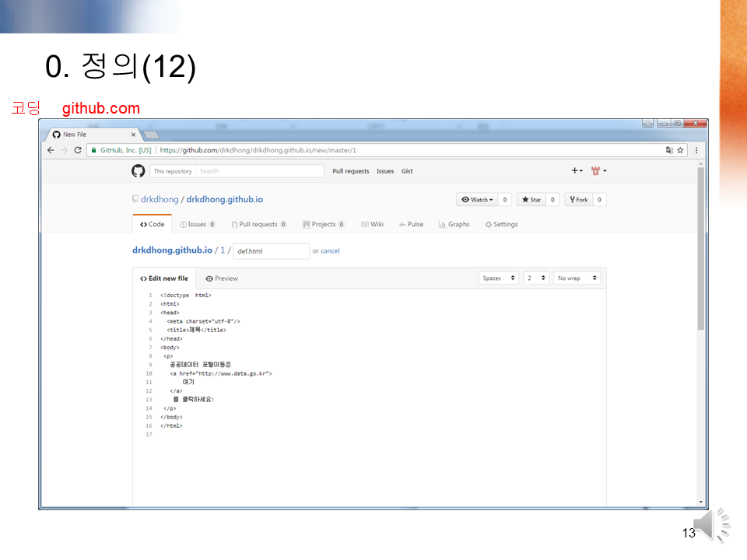Click the meta charset="utf-8" code line
This screenshot has height=560, width=747.
(203, 321)
